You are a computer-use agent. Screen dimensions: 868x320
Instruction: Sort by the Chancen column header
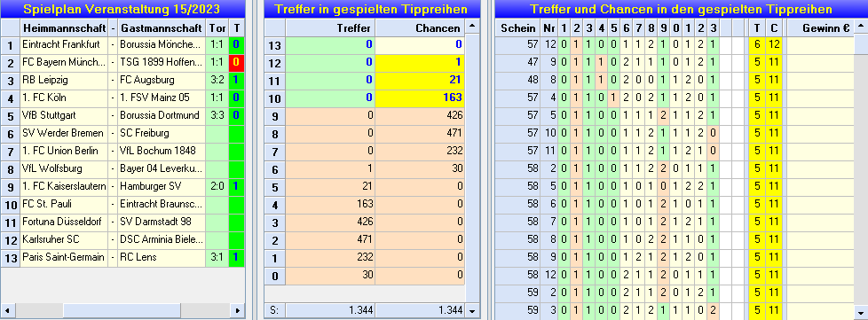point(420,27)
